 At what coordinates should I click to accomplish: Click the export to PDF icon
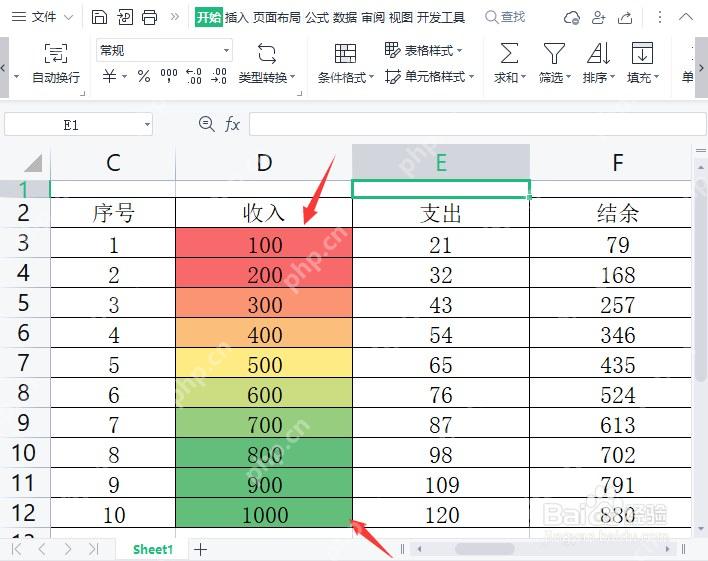(x=125, y=17)
